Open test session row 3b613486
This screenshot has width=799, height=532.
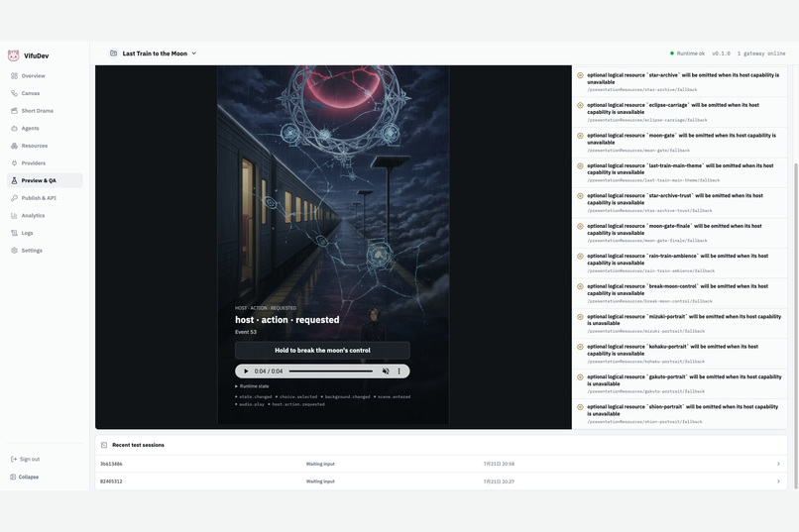pos(441,464)
